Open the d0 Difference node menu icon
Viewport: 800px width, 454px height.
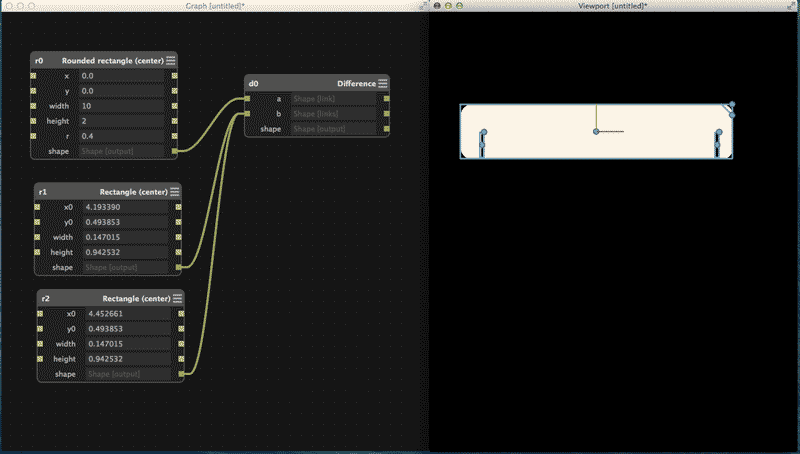[383, 84]
